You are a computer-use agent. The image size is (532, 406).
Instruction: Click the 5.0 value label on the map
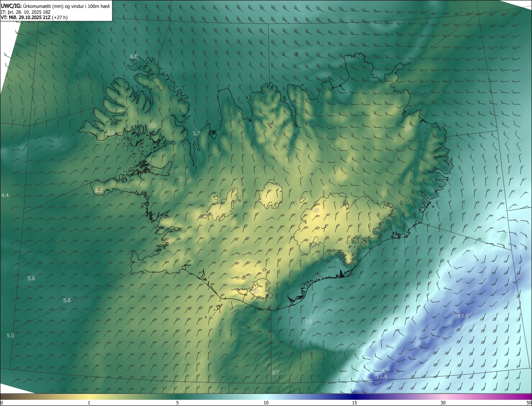coord(10,335)
